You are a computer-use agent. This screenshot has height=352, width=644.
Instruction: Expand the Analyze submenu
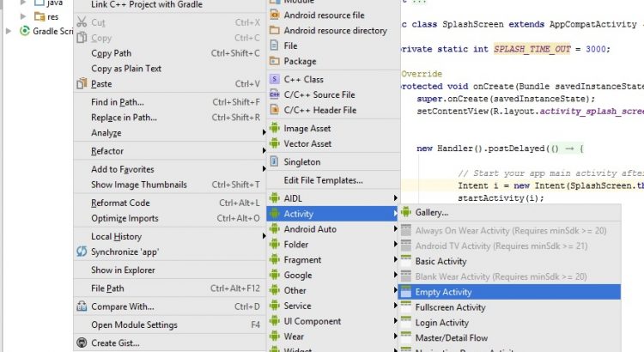click(x=106, y=133)
